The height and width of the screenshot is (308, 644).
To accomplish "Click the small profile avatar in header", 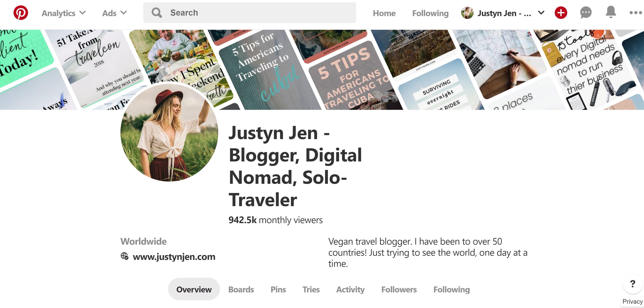I will [x=467, y=13].
